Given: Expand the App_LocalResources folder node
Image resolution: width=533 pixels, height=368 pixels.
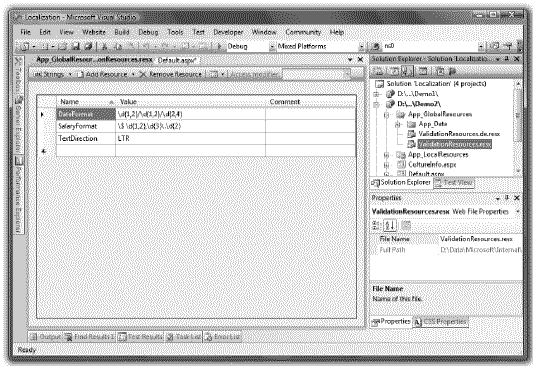Looking at the screenshot, I should (386, 155).
